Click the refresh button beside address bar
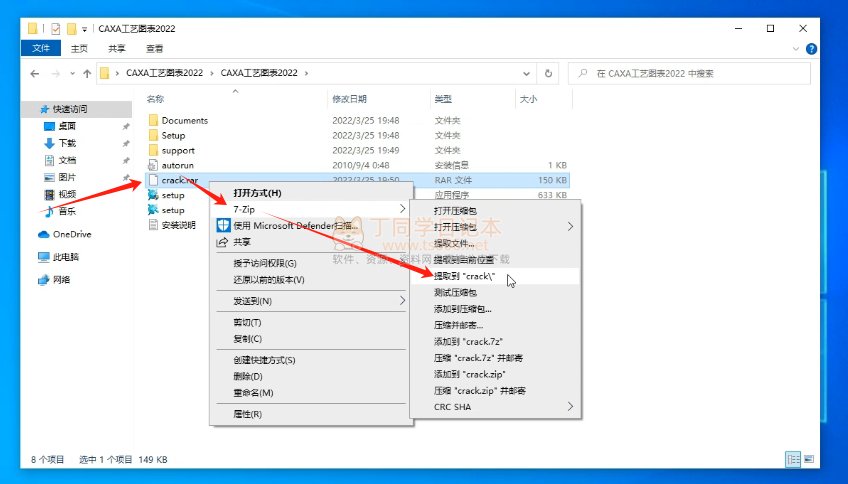Viewport: 848px width, 484px height. click(x=548, y=73)
